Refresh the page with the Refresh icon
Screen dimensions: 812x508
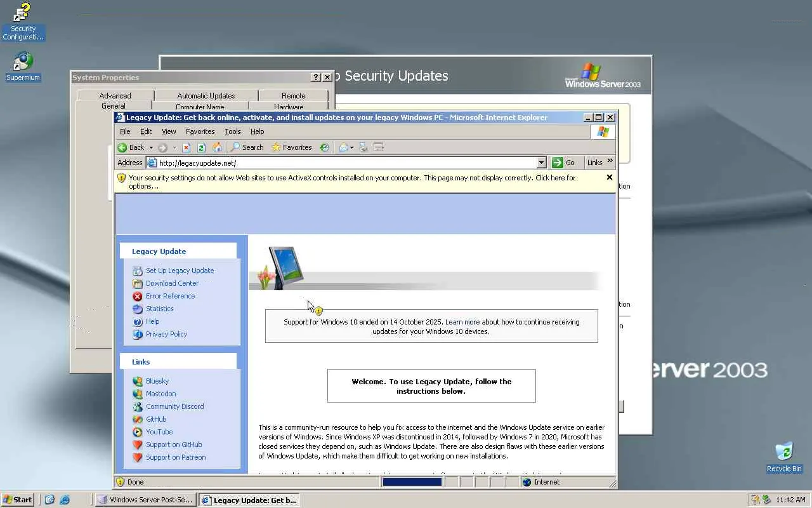tap(201, 147)
